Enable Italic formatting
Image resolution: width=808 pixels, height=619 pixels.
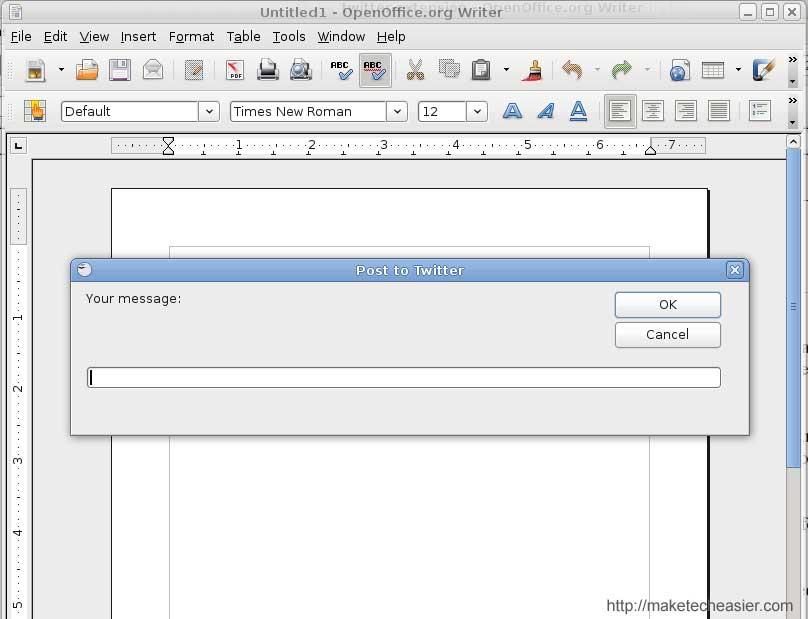[x=545, y=111]
